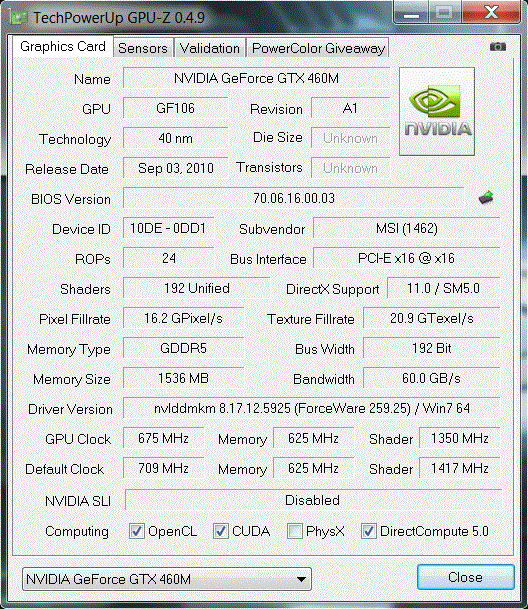The height and width of the screenshot is (609, 528).
Task: Click the ROPs value 24
Action: 168,258
